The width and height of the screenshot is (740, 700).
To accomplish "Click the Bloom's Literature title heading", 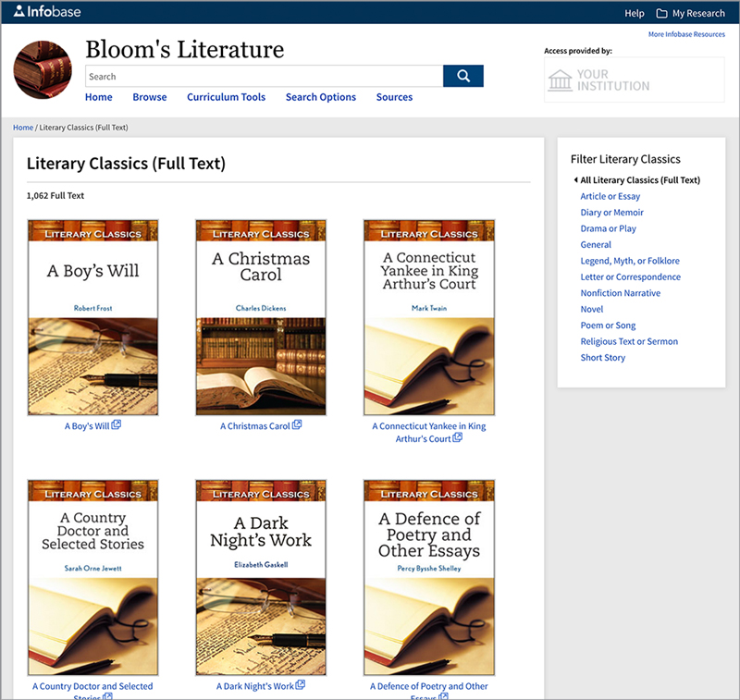I will click(x=184, y=49).
